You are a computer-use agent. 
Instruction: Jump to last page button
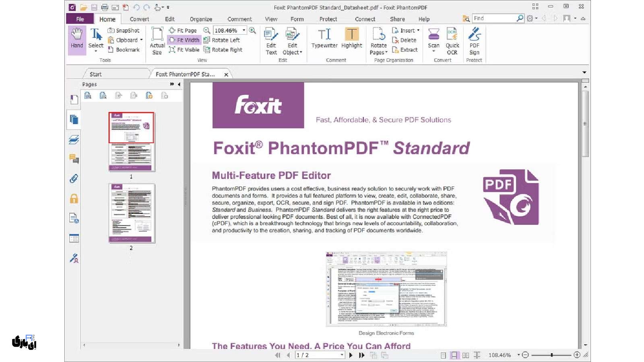click(x=361, y=355)
